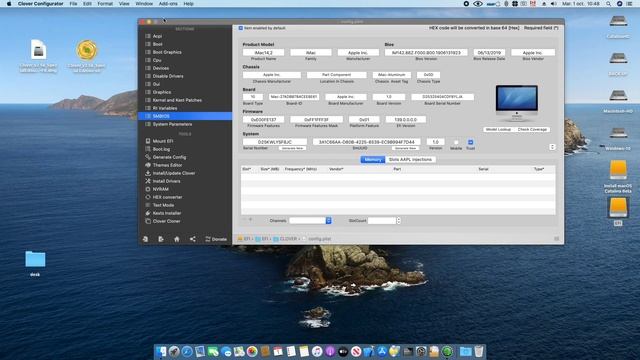This screenshot has height=360, width=640.
Task: Click the export configuration icon
Action: [x=161, y=239]
